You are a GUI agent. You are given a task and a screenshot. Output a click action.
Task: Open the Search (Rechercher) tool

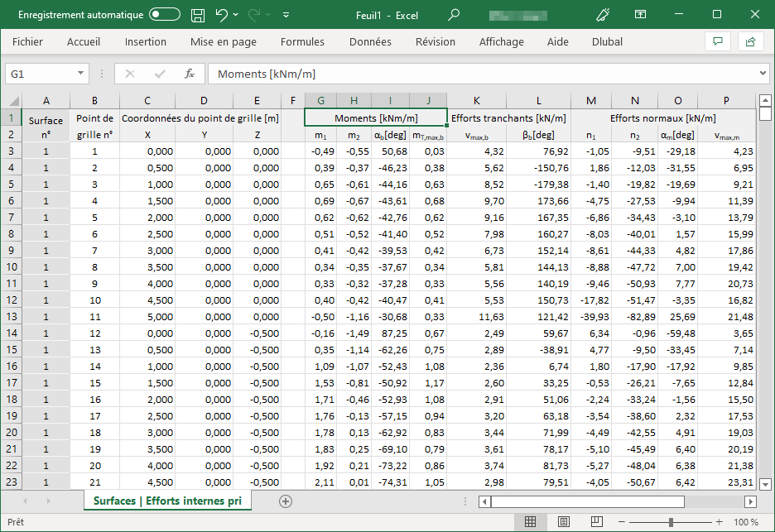pos(452,14)
